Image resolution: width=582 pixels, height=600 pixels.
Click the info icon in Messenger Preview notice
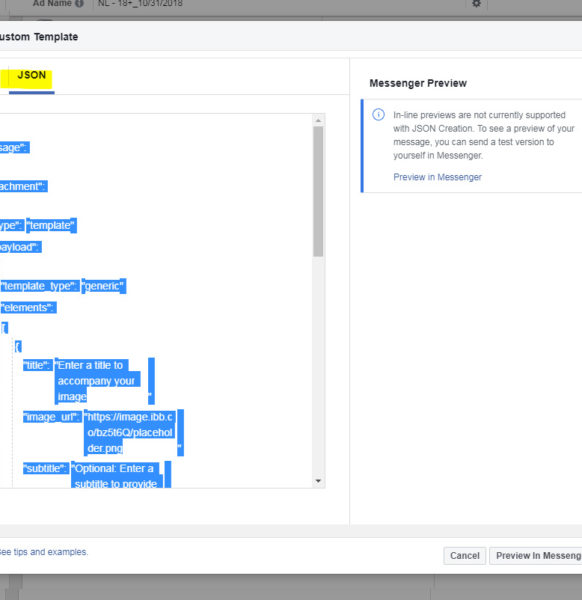378,114
